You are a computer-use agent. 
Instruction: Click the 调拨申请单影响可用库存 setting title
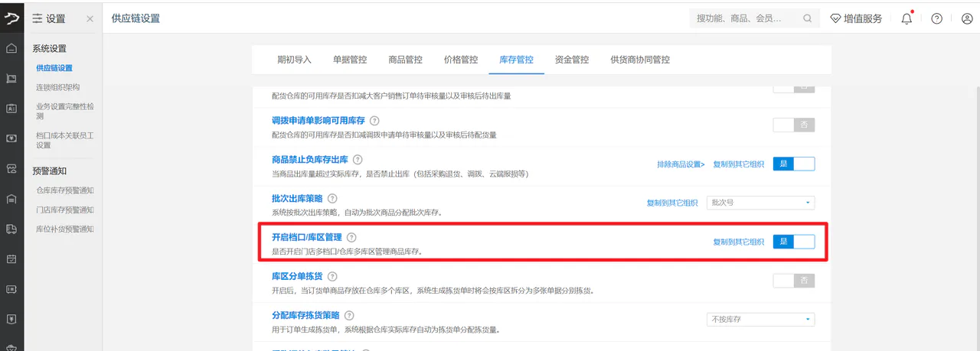[x=318, y=121]
